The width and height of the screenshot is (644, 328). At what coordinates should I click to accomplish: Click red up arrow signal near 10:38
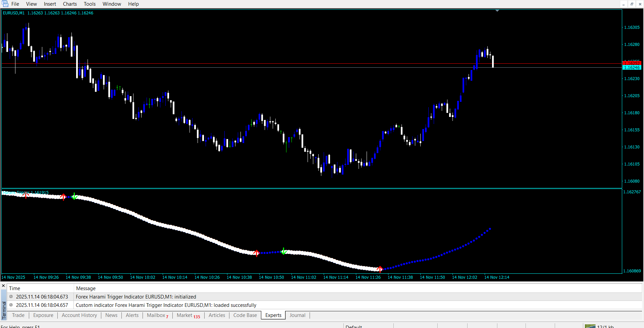pos(256,253)
